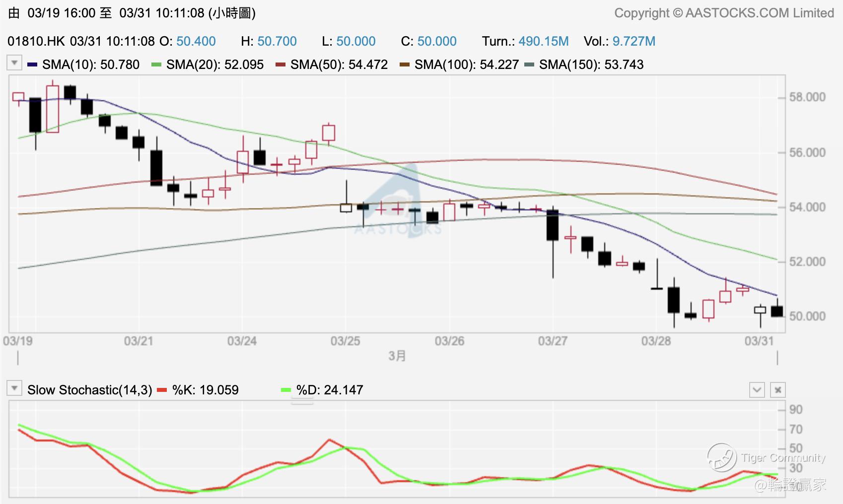This screenshot has height=504, width=843.
Task: Click the 03/25 date axis label
Action: (x=346, y=341)
